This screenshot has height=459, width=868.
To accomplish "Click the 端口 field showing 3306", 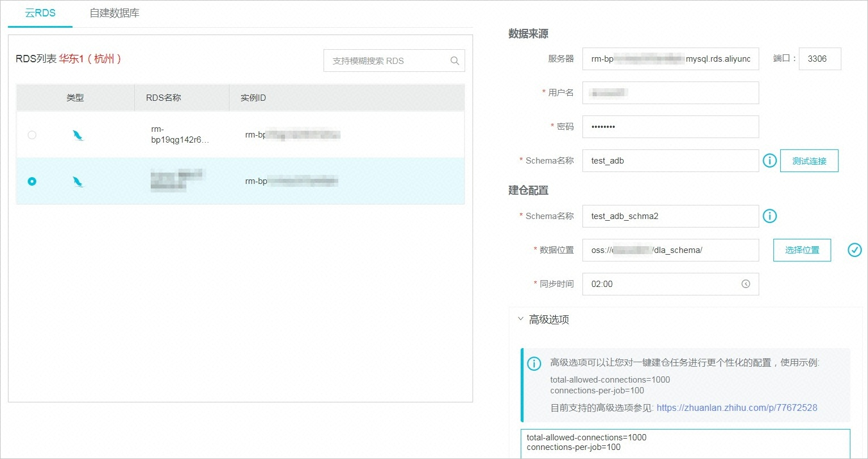I will coord(819,59).
